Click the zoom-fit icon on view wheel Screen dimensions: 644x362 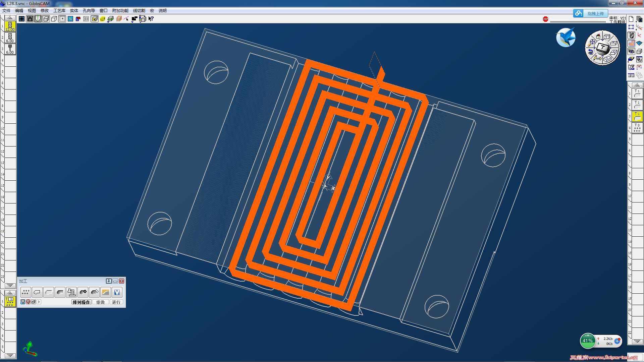point(592,42)
